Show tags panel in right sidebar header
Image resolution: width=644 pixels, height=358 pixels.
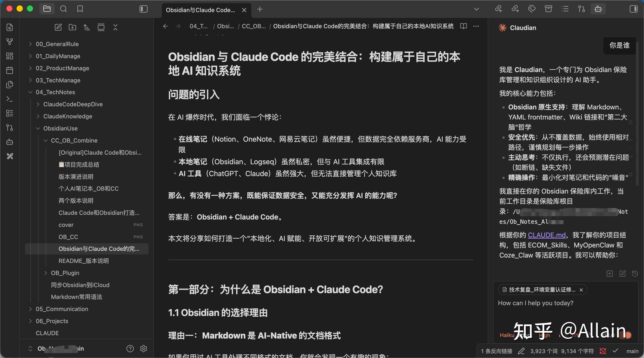pos(532,9)
